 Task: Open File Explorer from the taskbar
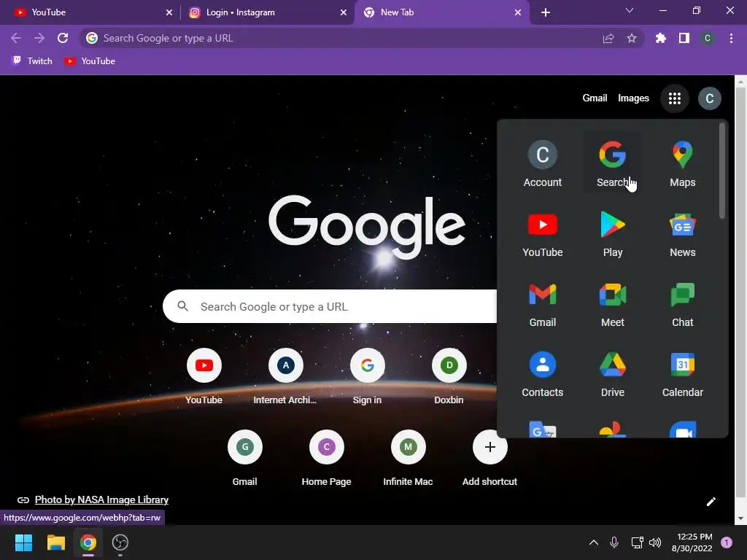[x=55, y=542]
